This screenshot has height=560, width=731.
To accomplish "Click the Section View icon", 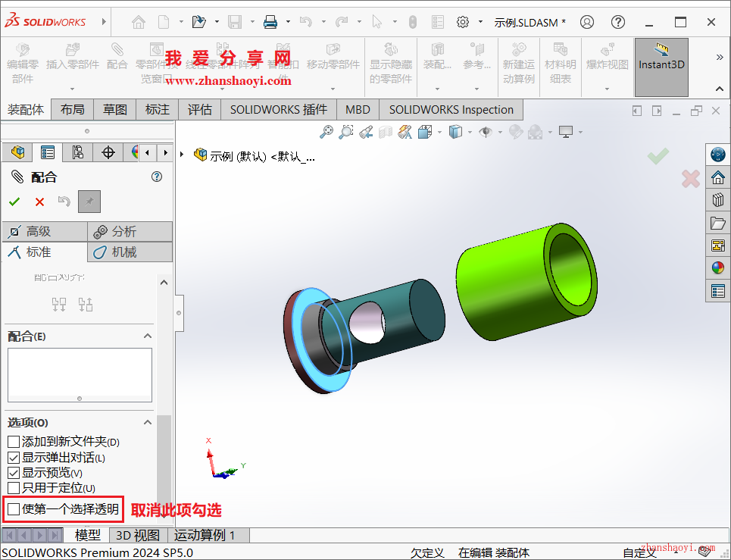I will point(385,133).
